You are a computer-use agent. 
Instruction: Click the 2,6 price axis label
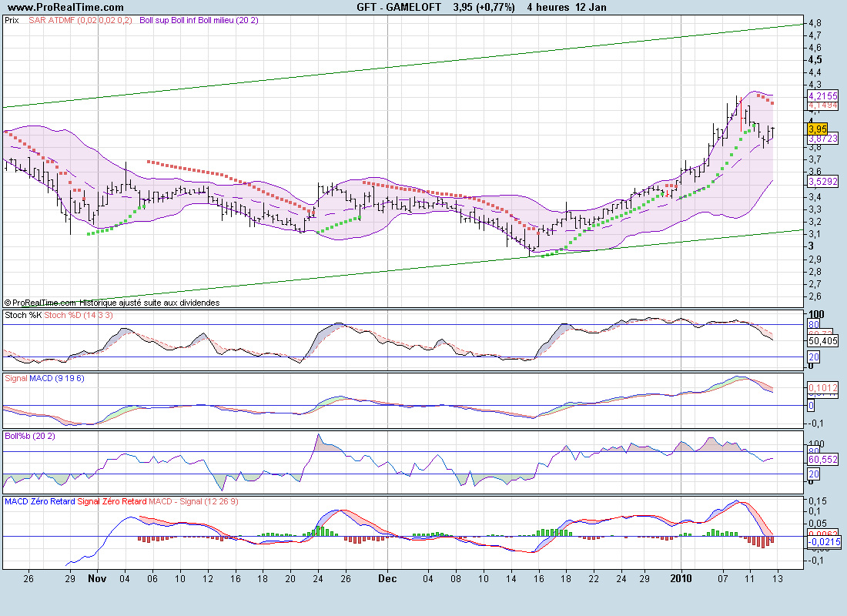815,296
